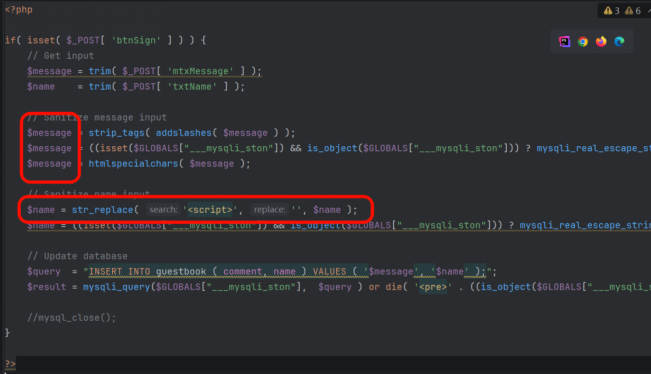Click the htmlspecialchars function call
Image resolution: width=651 pixels, height=374 pixels.
133,164
